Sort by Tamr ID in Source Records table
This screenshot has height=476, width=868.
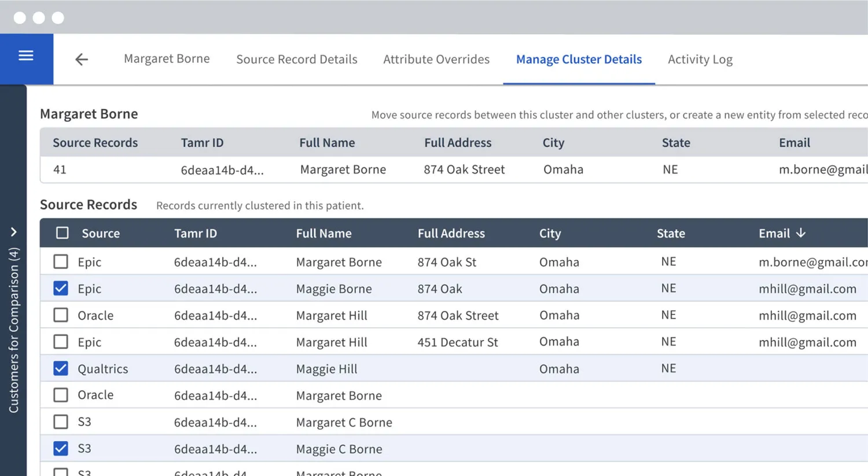[196, 233]
